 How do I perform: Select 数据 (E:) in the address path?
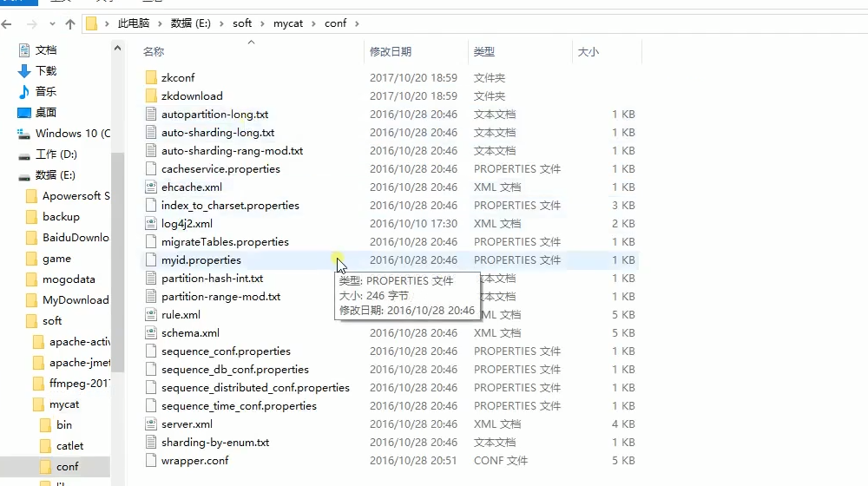coord(190,23)
